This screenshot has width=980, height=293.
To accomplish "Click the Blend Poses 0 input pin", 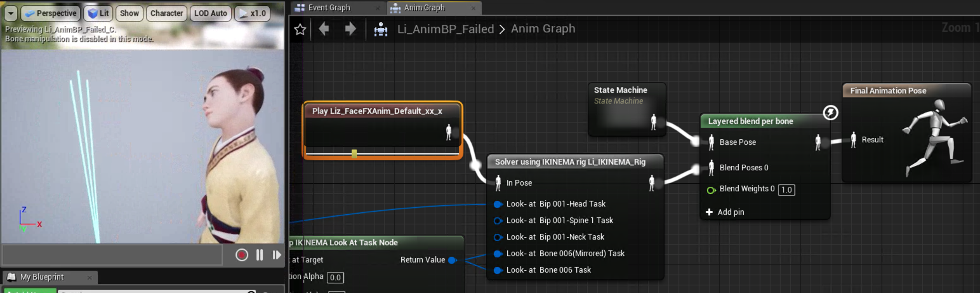I will point(712,168).
